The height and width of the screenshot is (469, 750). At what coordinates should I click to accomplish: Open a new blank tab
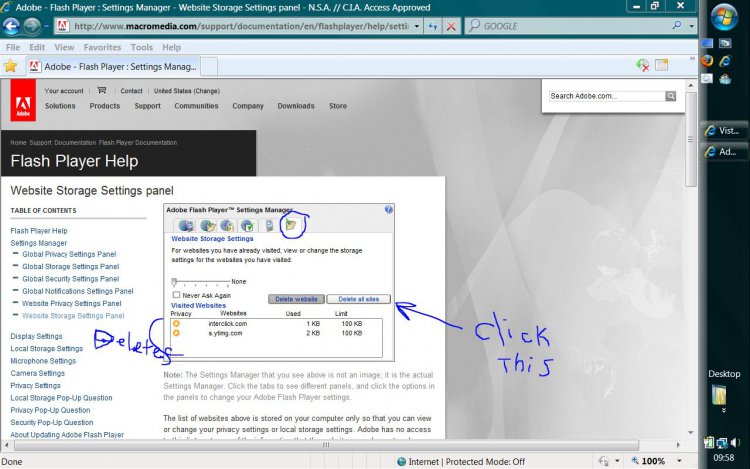(x=209, y=66)
